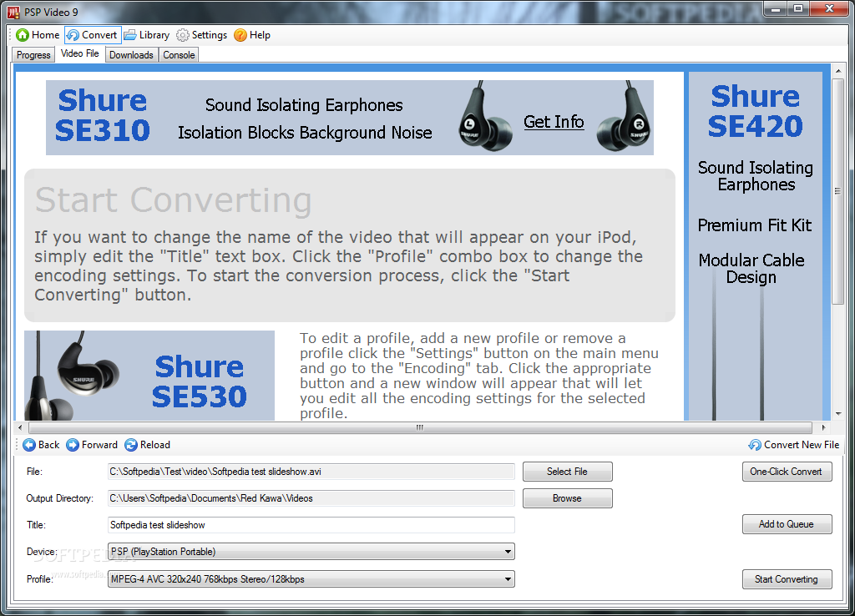The image size is (855, 616).
Task: Click the scroll right arrow of horizontal scrollbar
Action: click(x=823, y=427)
